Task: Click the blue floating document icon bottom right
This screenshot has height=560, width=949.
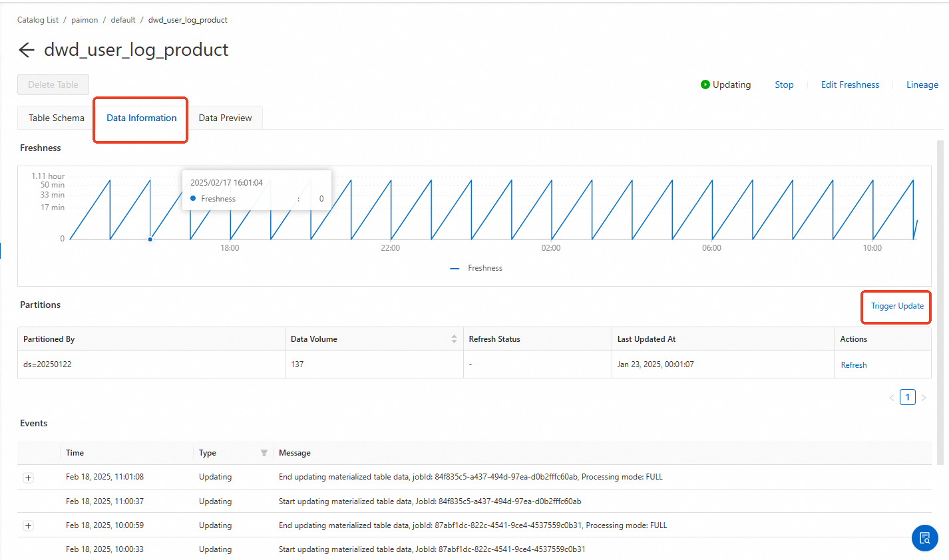Action: pyautogui.click(x=924, y=538)
